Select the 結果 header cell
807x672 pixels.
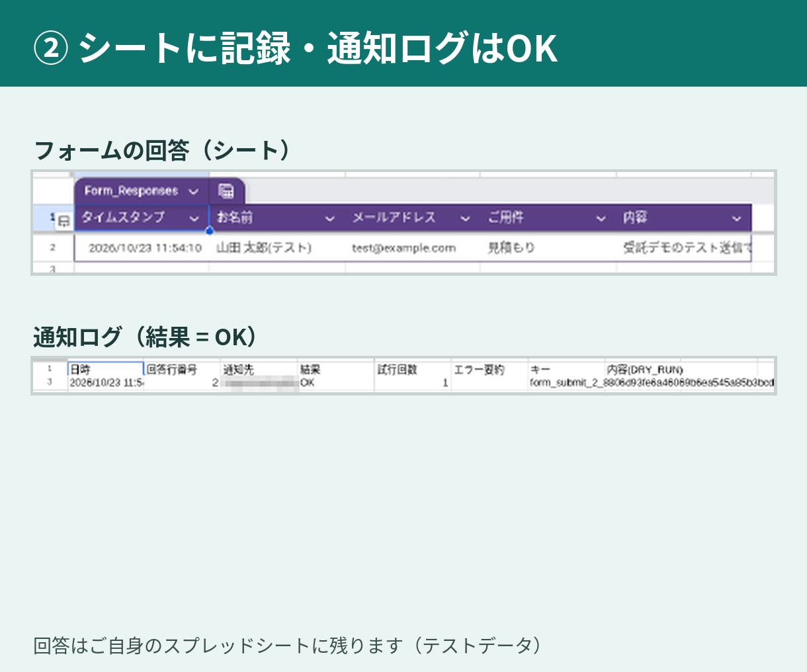tap(336, 369)
